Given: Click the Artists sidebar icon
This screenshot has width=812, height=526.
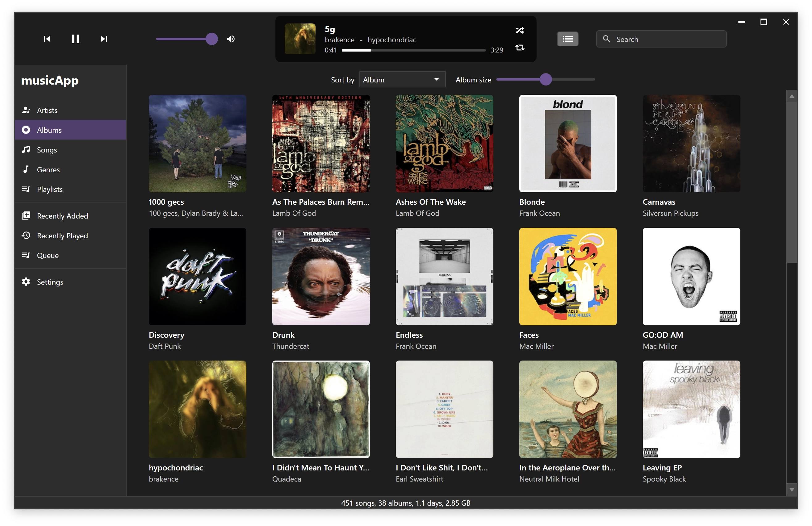Looking at the screenshot, I should 26,110.
